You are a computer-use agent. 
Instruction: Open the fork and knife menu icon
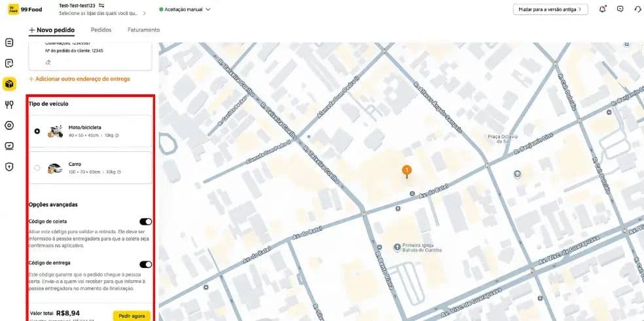point(9,105)
